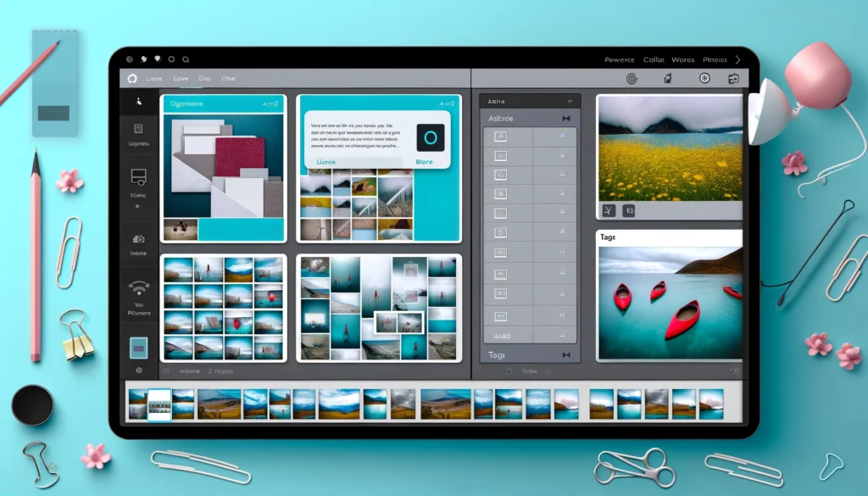The image size is (868, 496).
Task: Click the concentric spiral icon in the right toolbar
Action: (x=632, y=79)
